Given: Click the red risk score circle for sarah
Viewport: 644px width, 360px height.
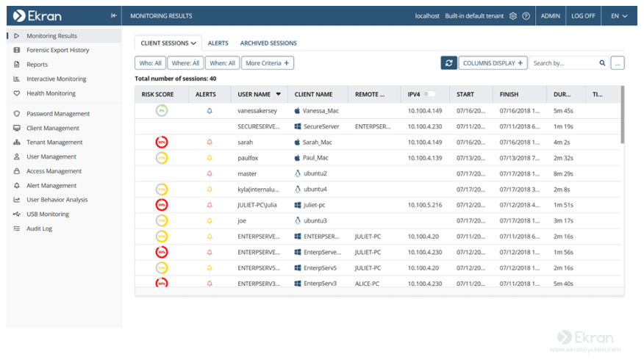Looking at the screenshot, I should [x=161, y=143].
